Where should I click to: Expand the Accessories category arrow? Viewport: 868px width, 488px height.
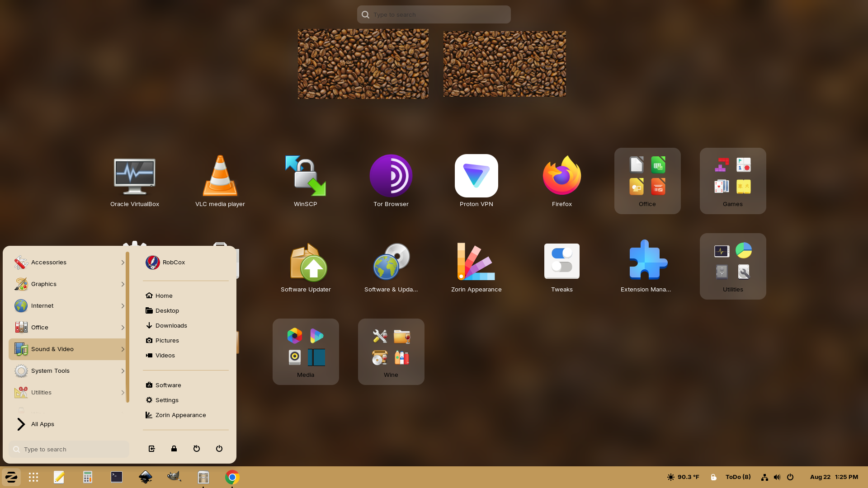click(123, 263)
